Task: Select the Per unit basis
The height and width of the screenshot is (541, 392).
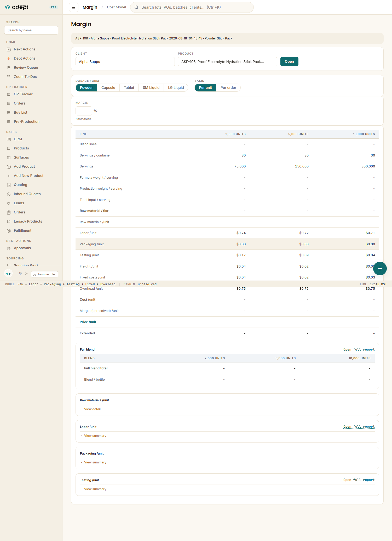Action: point(205,88)
